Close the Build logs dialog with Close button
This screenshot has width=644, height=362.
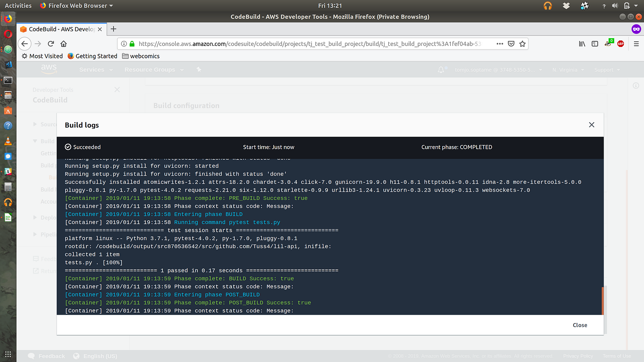coord(580,325)
